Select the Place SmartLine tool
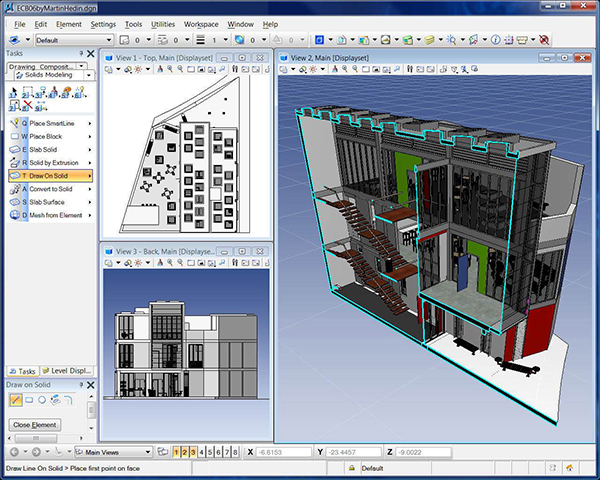 (52, 122)
